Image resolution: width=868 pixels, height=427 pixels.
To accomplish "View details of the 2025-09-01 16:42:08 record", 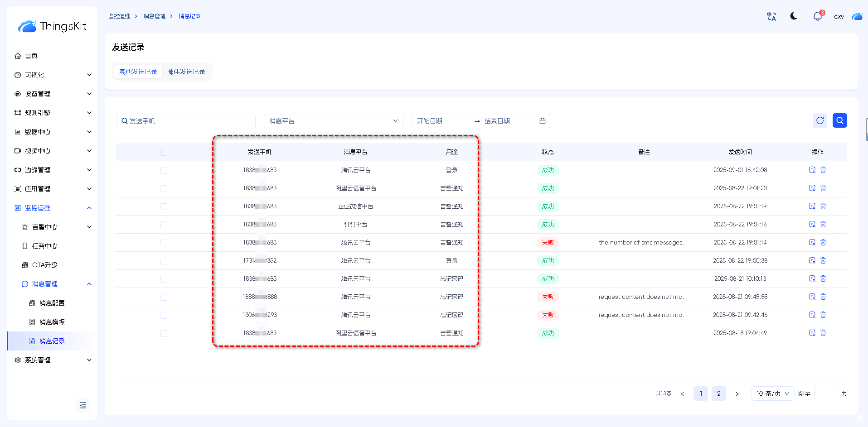I will [812, 170].
